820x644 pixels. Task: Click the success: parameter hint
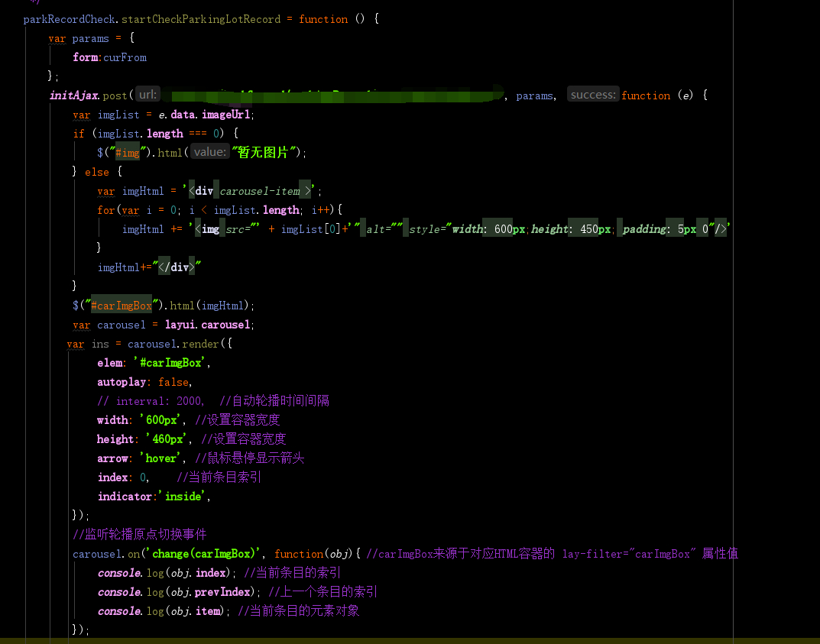pos(593,95)
